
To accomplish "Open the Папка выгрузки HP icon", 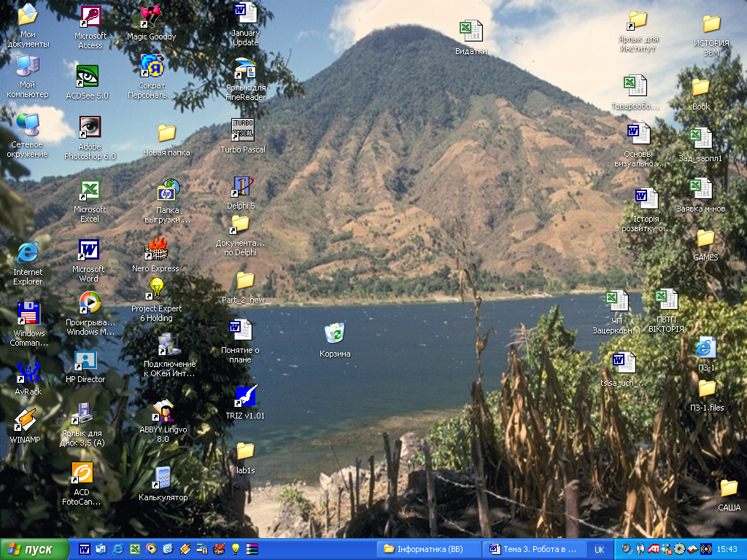I will [x=169, y=190].
